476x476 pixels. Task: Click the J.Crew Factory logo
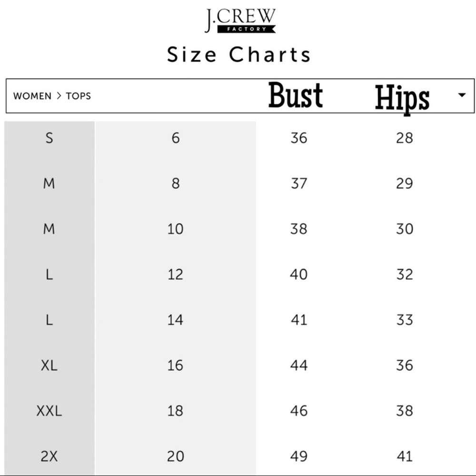tap(240, 20)
